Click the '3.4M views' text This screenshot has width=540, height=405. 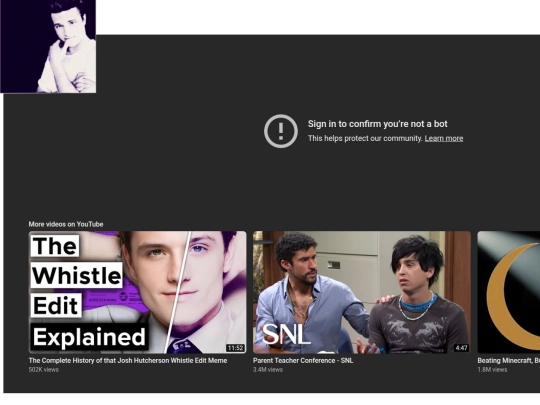(x=268, y=370)
